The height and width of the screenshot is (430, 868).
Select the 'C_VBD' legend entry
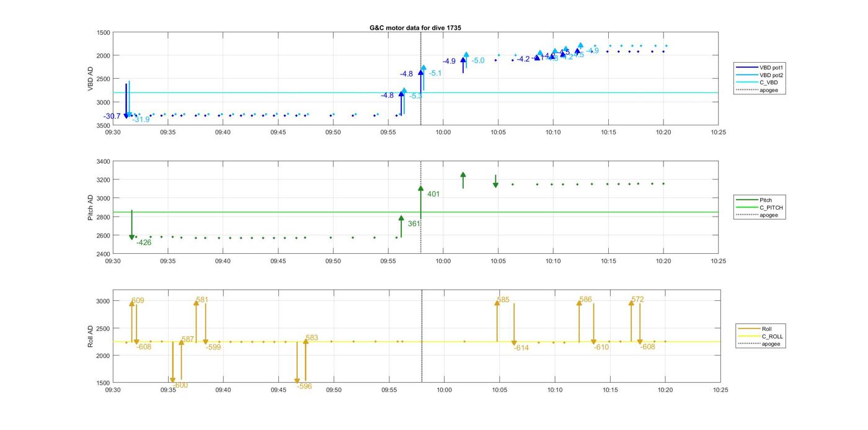[x=756, y=83]
